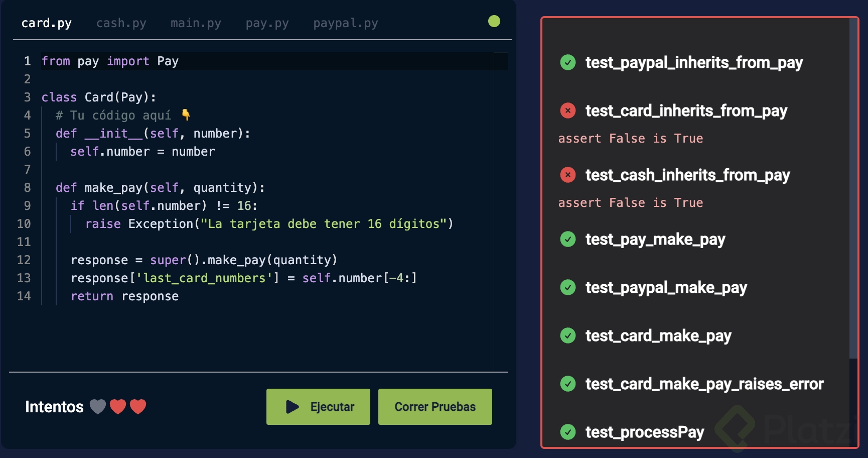This screenshot has width=868, height=458.
Task: Click red fail icon beside test_cash_inherits_from_pay
Action: click(568, 175)
